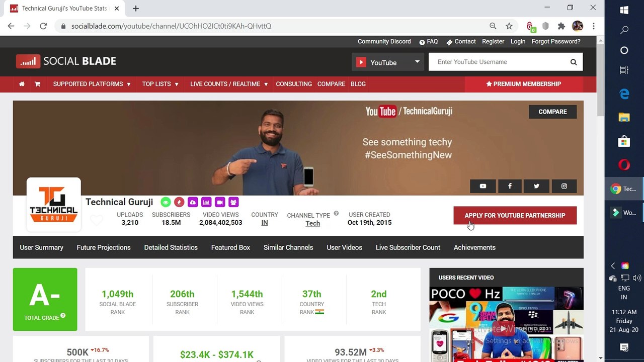The height and width of the screenshot is (362, 644).
Task: Open the User Videos tab
Action: 344,247
